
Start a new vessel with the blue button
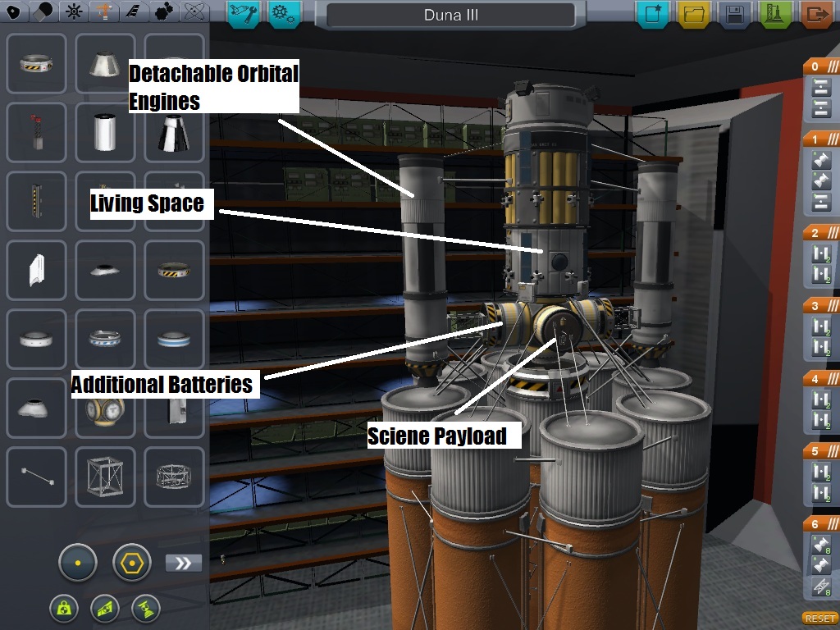(x=652, y=13)
